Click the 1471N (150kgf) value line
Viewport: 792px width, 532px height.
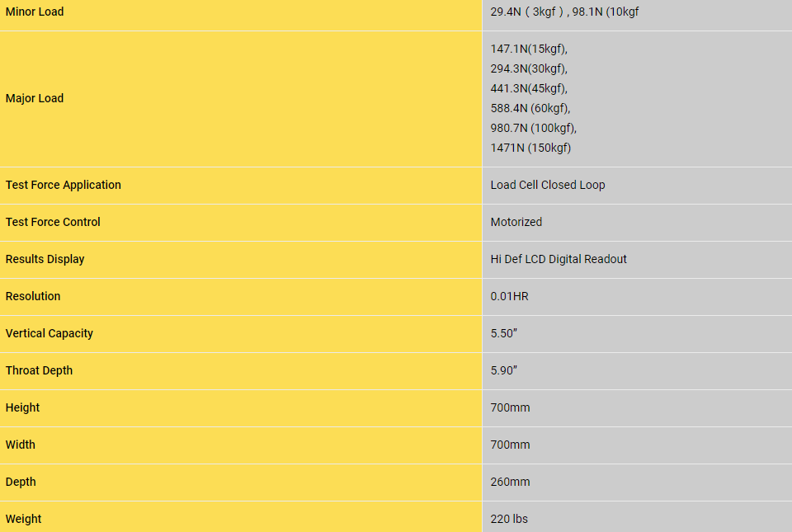tap(530, 148)
